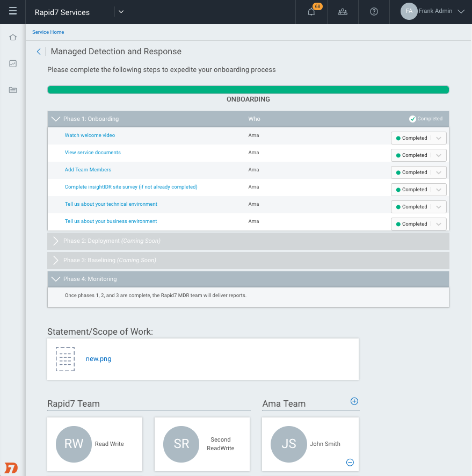
Task: Open Tell us about your business environment
Action: (x=111, y=221)
